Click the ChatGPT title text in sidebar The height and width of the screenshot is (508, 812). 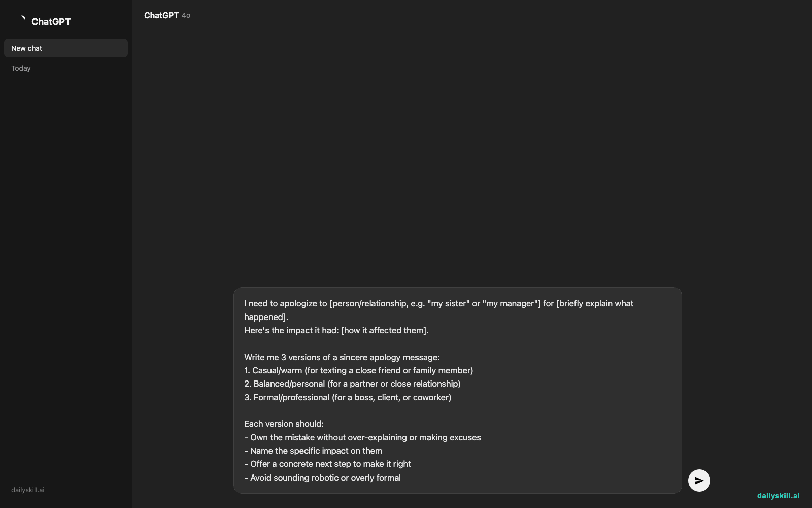[x=51, y=21]
